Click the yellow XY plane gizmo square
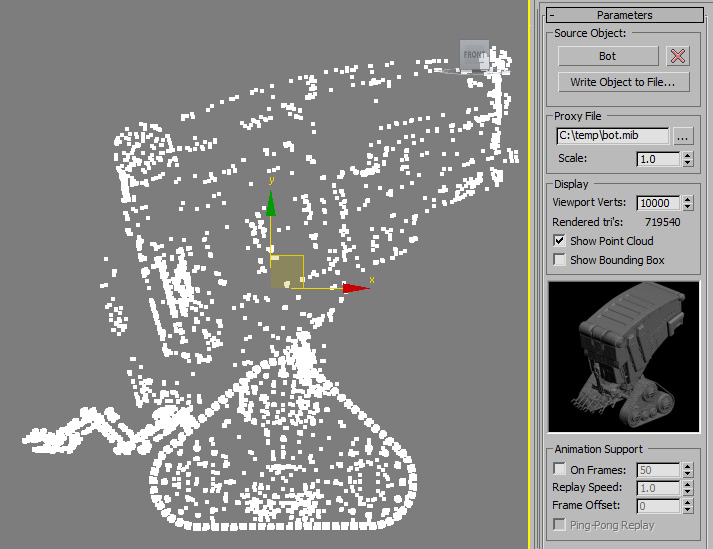Screen dimensions: 713x549 click(287, 272)
